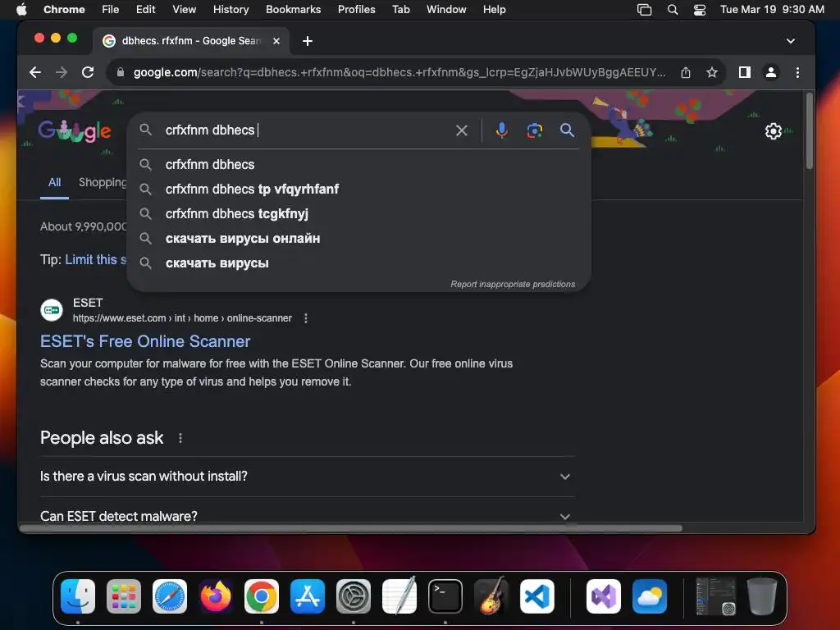Viewport: 840px width, 630px height.
Task: Choose suggestion 'скачать вирусы'
Action: (359, 263)
